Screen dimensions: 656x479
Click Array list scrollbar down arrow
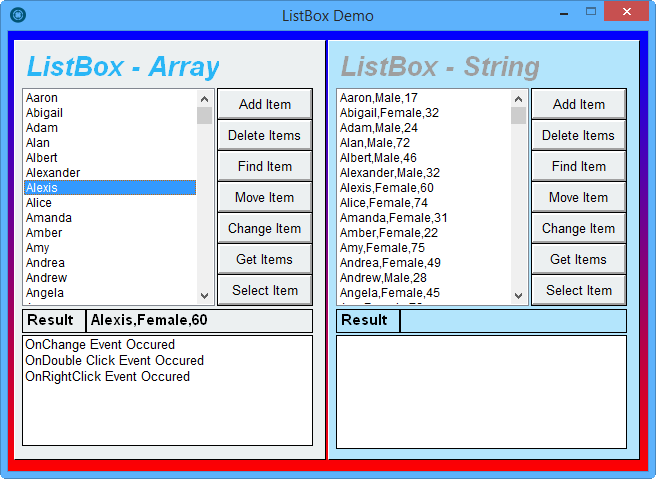pyautogui.click(x=204, y=295)
